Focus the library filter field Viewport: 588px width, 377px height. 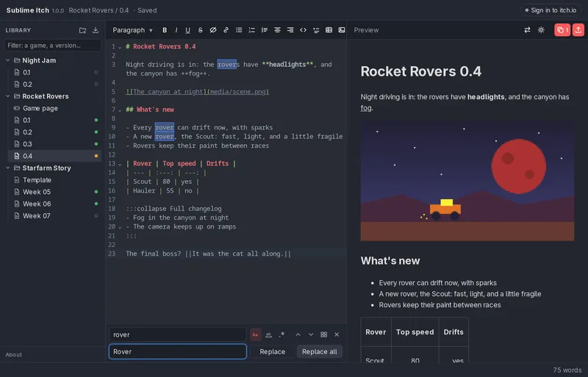tap(52, 46)
